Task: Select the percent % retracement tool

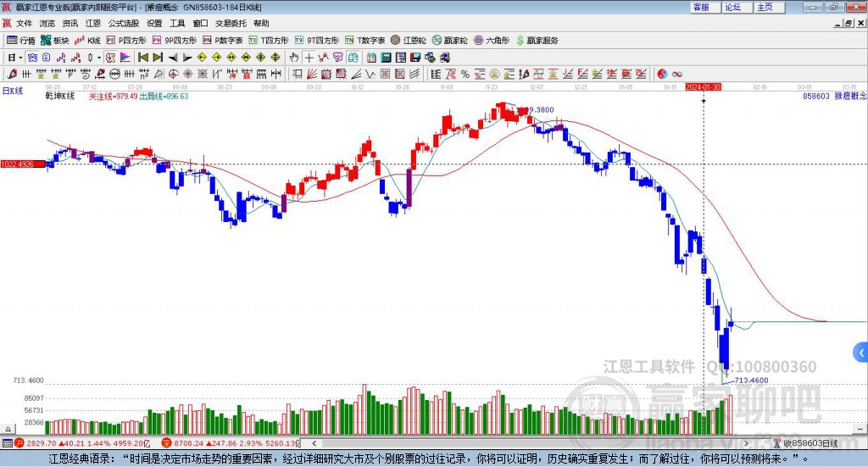Action: coord(465,74)
